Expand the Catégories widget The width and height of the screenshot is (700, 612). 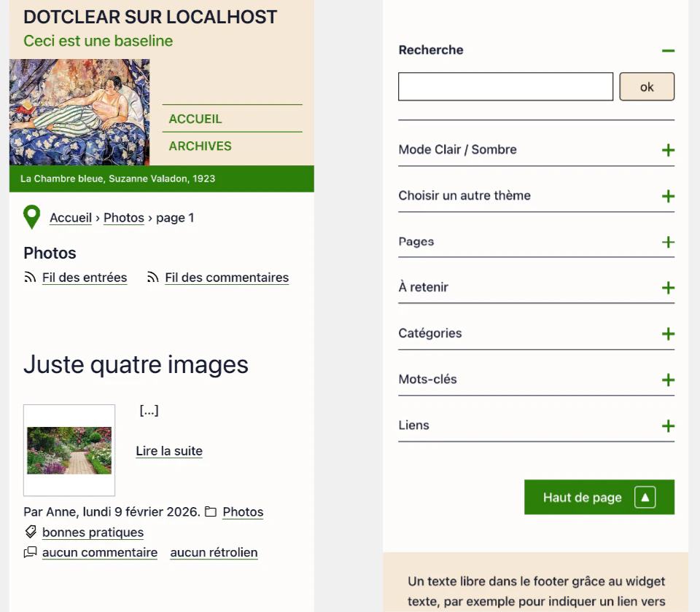[x=668, y=334]
